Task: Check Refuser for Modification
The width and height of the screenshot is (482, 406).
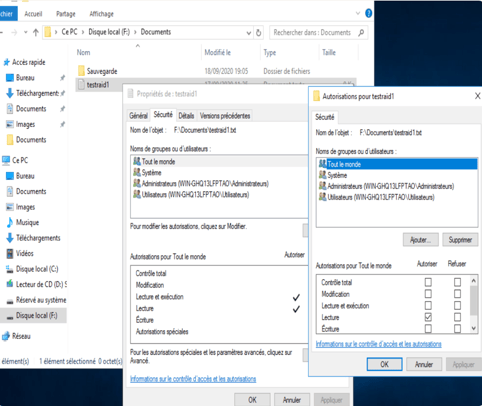Action: [457, 294]
